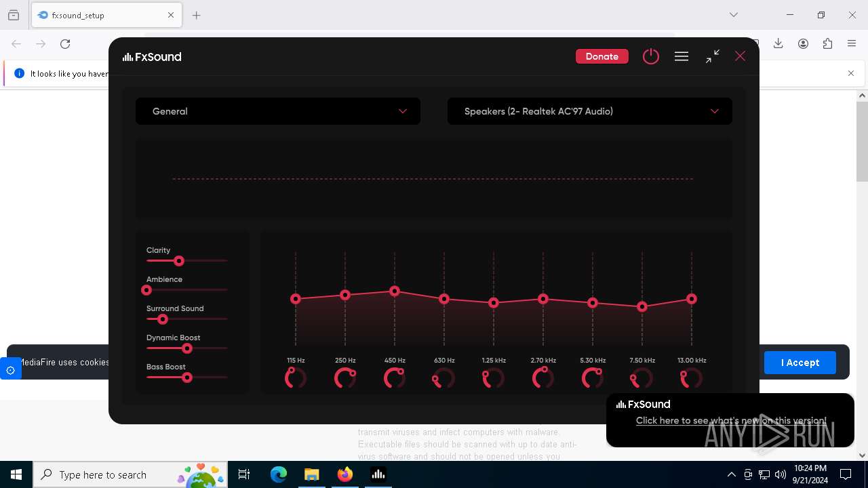
Task: Reload the browser page
Action: (x=65, y=43)
